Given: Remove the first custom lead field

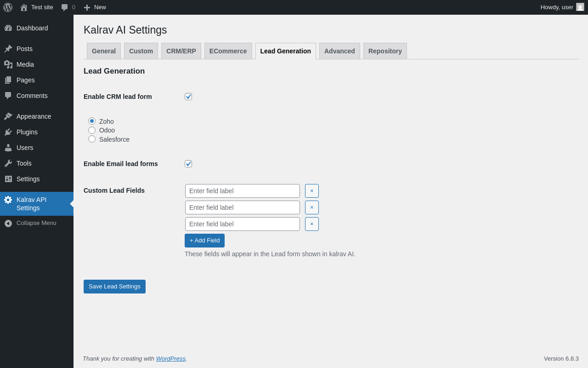Looking at the screenshot, I should coord(312,191).
